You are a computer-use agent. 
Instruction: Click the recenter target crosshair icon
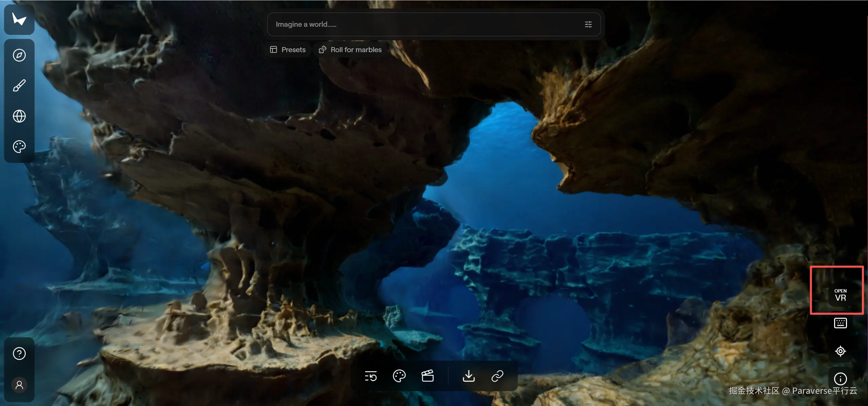pyautogui.click(x=840, y=351)
